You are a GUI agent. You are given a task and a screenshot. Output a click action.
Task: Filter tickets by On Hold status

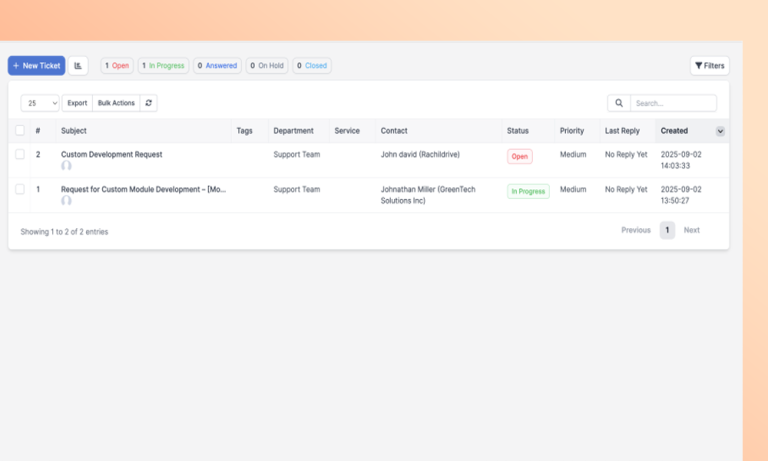click(x=267, y=66)
